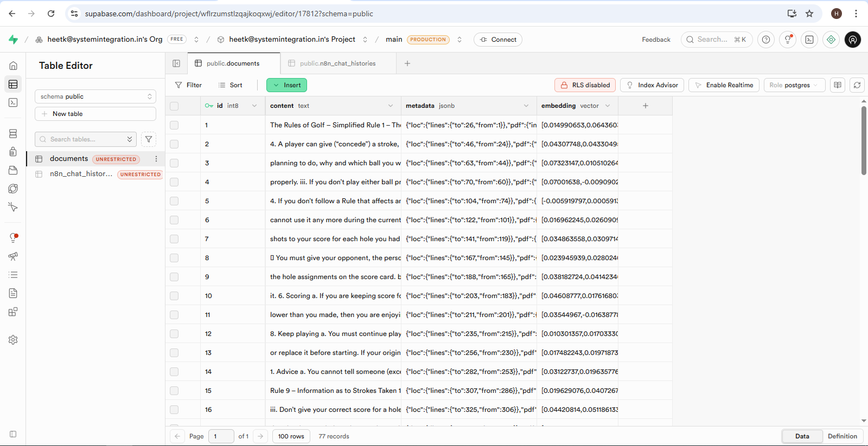Click the green Insert button
Screen dimensions: 868x446
(x=286, y=85)
